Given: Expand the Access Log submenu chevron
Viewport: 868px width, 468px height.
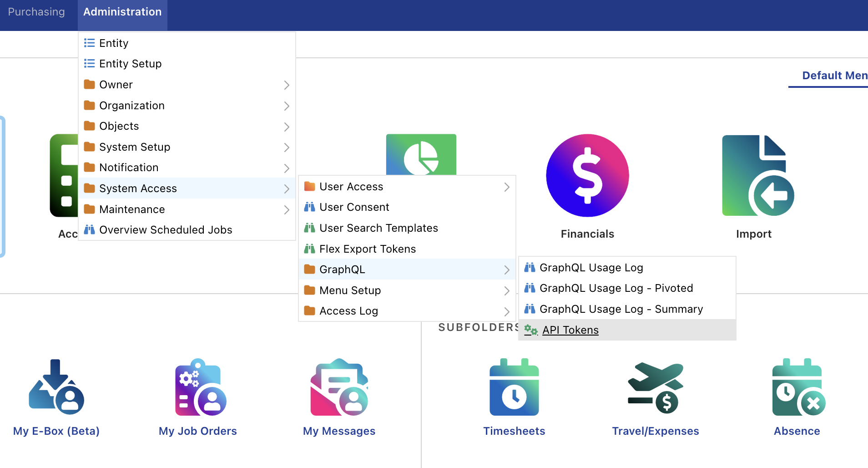Looking at the screenshot, I should 507,311.
